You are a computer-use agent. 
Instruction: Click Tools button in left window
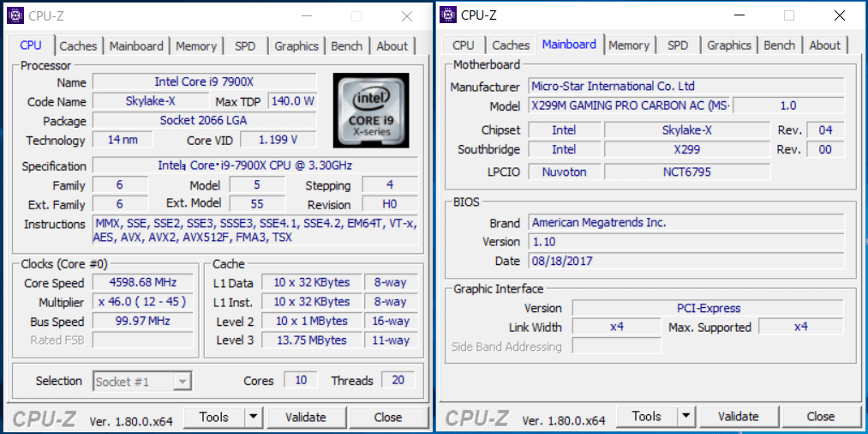(214, 417)
